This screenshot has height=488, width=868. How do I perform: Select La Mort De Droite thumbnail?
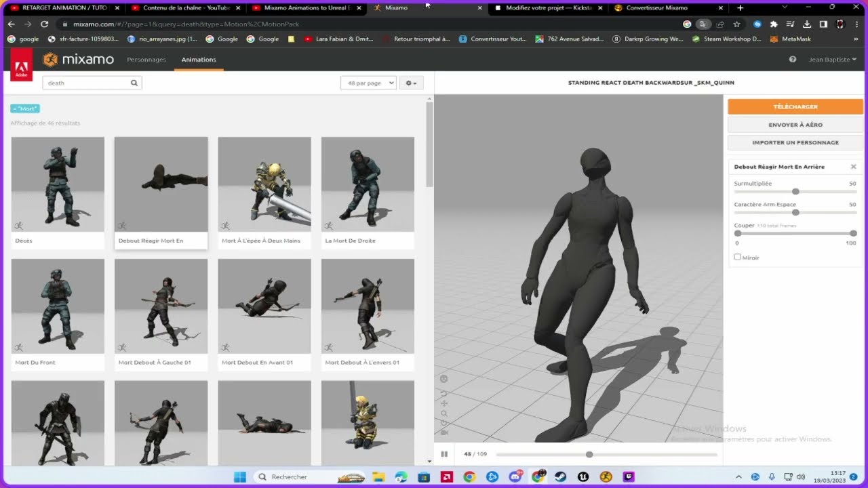(x=368, y=184)
